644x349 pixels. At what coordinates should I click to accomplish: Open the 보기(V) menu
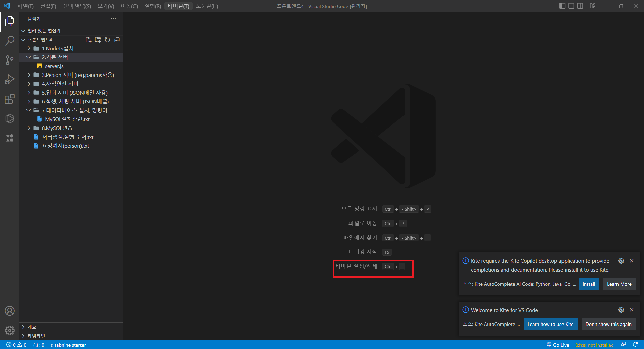click(106, 6)
